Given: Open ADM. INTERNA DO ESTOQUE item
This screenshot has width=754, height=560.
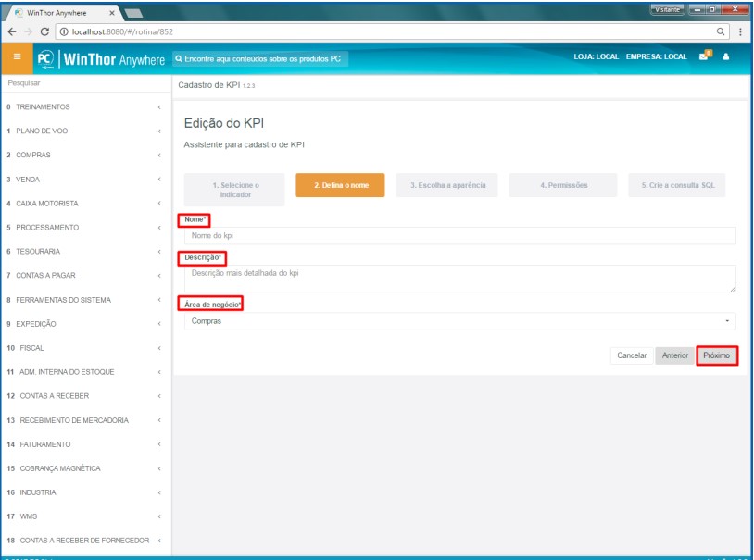Looking at the screenshot, I should tap(84, 372).
